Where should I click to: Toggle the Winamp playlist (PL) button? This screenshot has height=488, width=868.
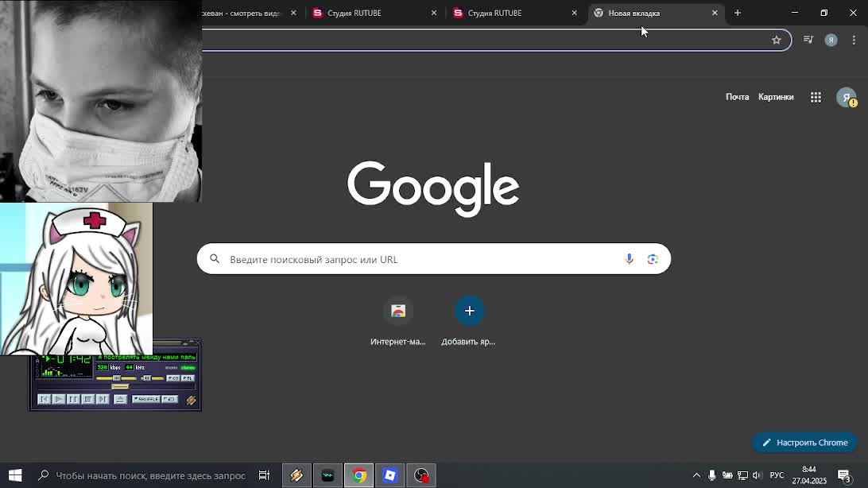[x=188, y=378]
